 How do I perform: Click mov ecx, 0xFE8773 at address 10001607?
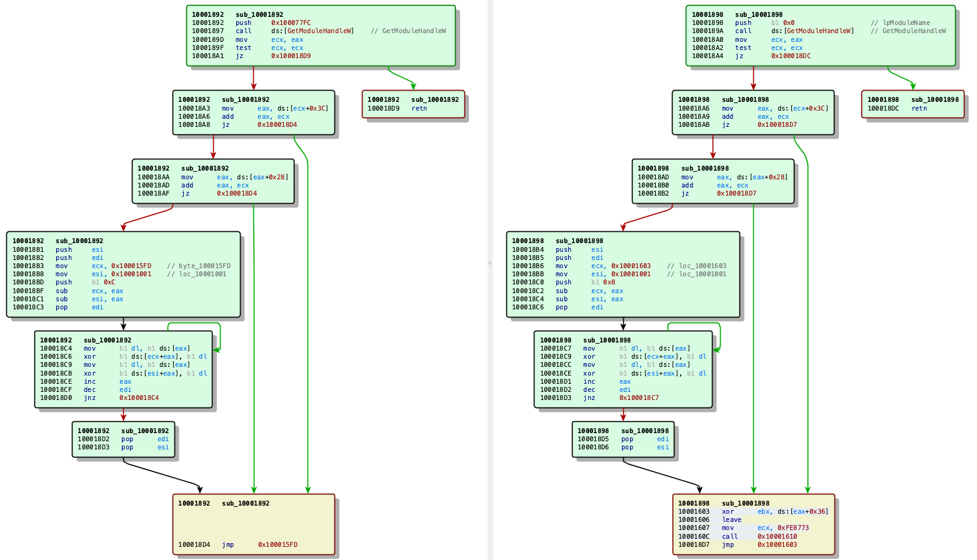744,527
